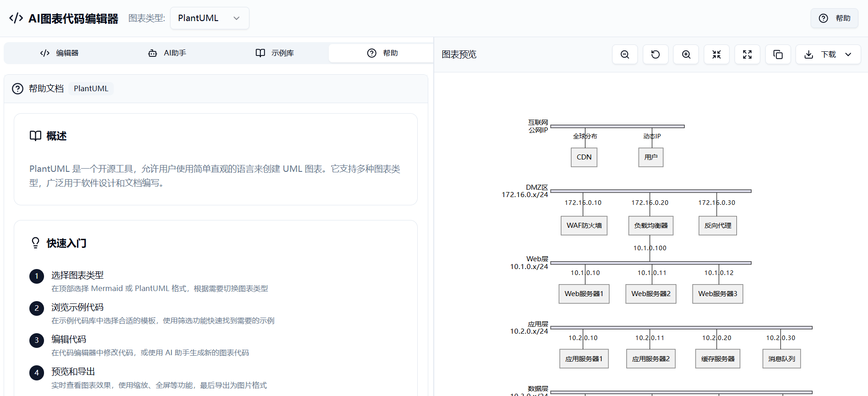Click the 缓存服务器 node

coord(718,359)
